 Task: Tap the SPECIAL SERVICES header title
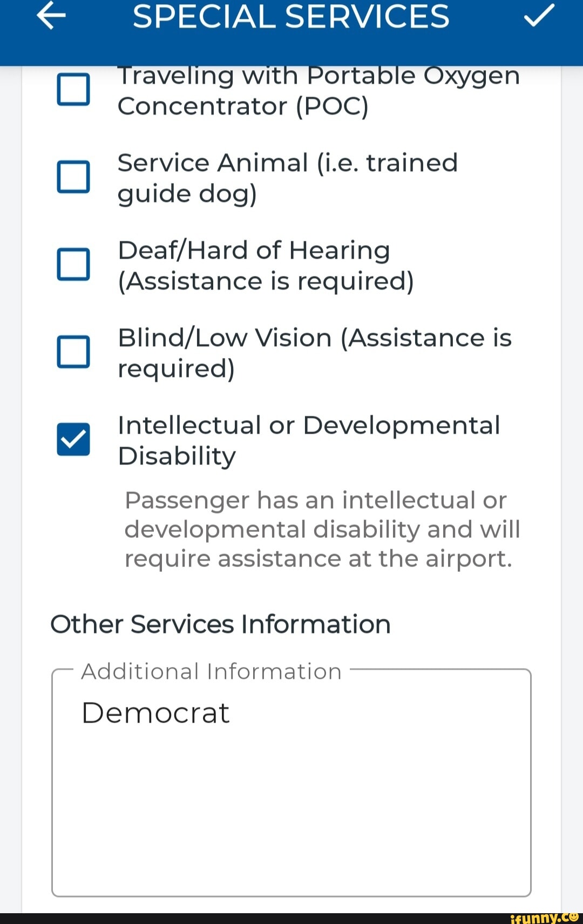pos(291,17)
